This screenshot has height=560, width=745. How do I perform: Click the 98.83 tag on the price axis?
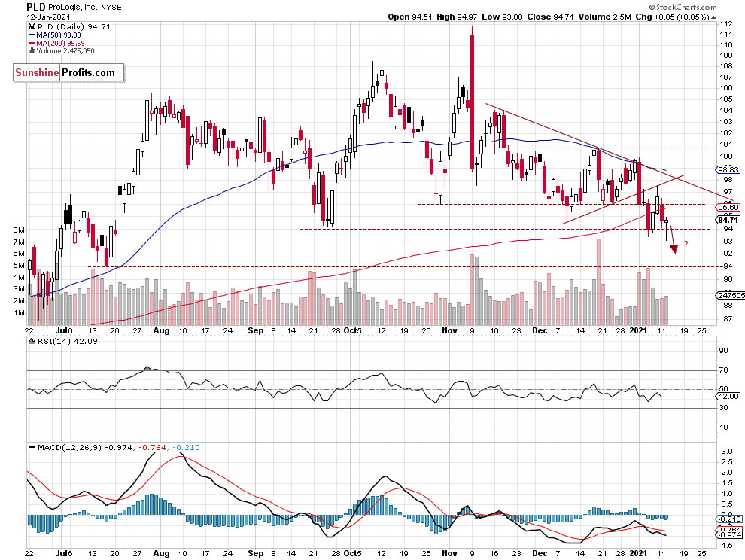(x=728, y=169)
